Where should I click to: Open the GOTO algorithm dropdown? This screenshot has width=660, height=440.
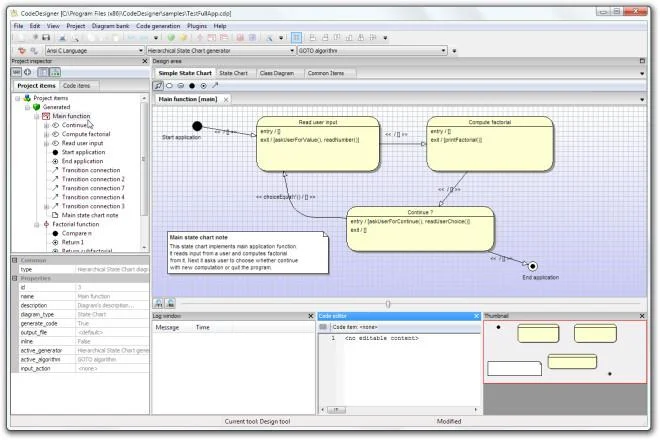point(443,51)
